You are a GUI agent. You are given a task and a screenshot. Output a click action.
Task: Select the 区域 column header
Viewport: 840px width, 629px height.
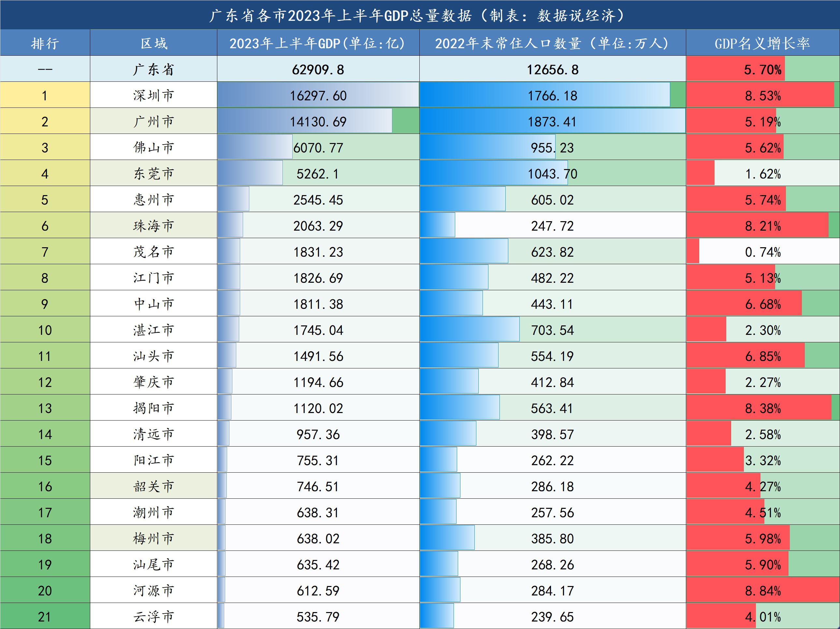click(x=153, y=43)
